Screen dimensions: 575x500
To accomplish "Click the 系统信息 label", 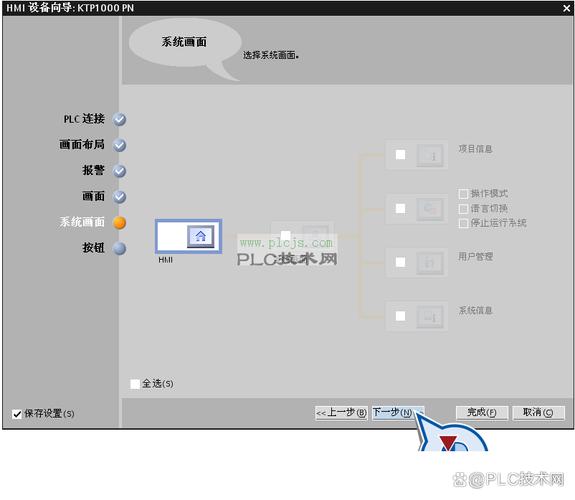I will [x=475, y=311].
